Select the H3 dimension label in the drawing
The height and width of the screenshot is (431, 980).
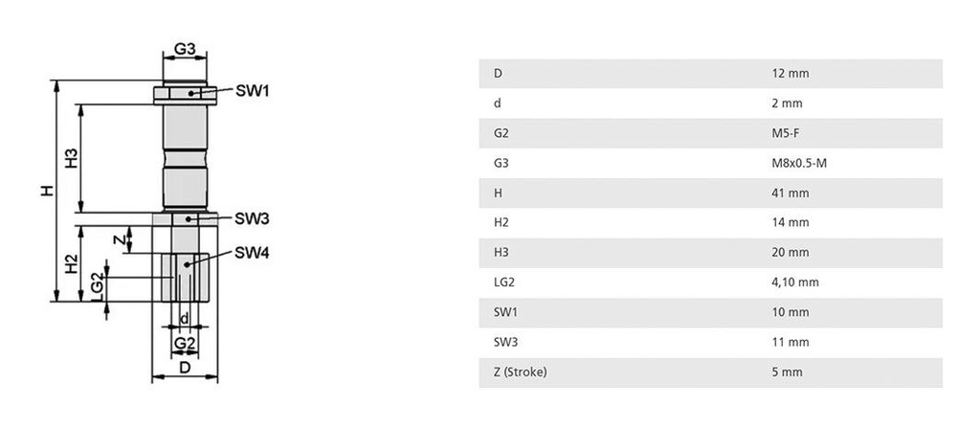[72, 158]
